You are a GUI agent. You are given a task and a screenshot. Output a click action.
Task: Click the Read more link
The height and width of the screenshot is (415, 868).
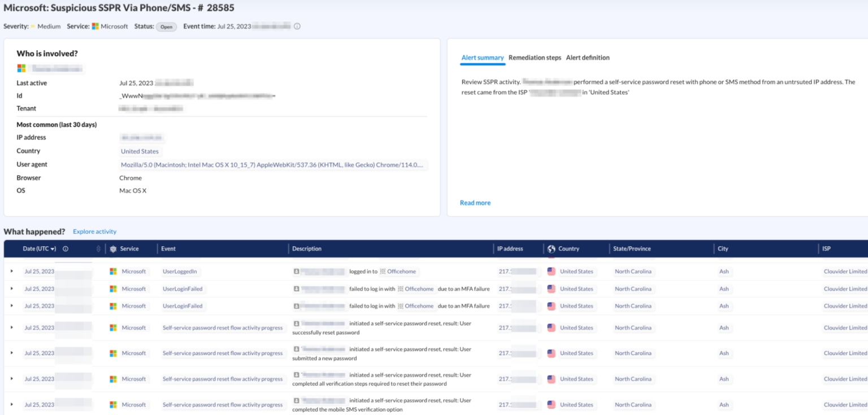475,203
